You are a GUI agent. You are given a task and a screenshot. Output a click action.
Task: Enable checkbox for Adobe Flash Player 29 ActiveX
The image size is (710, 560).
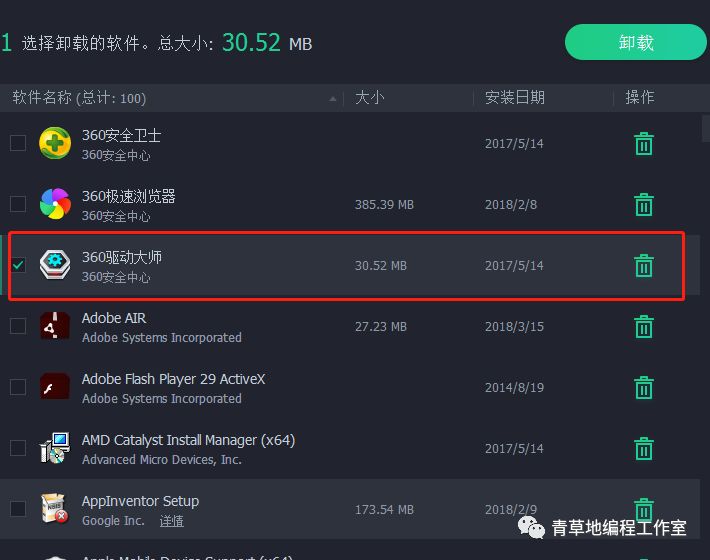(x=18, y=387)
